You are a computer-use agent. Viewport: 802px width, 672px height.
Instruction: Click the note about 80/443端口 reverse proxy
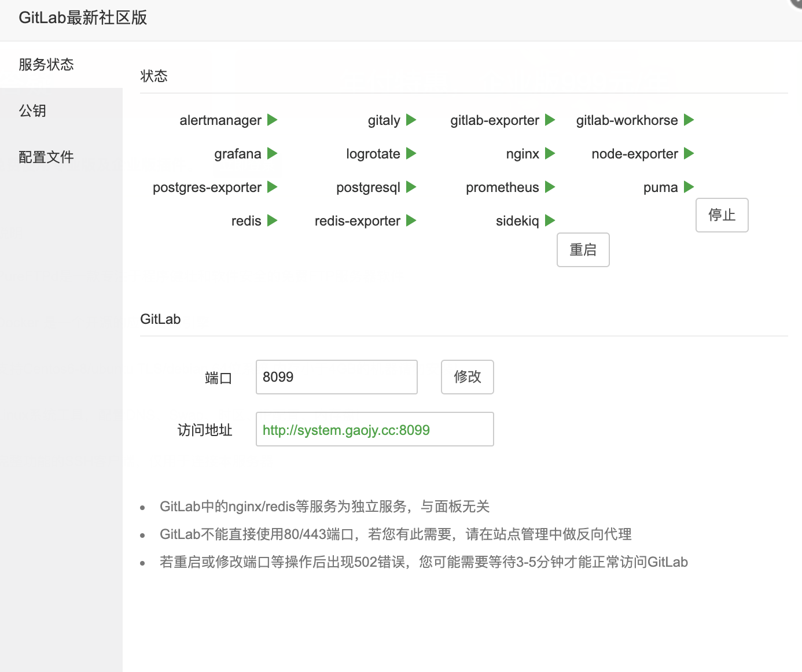396,534
